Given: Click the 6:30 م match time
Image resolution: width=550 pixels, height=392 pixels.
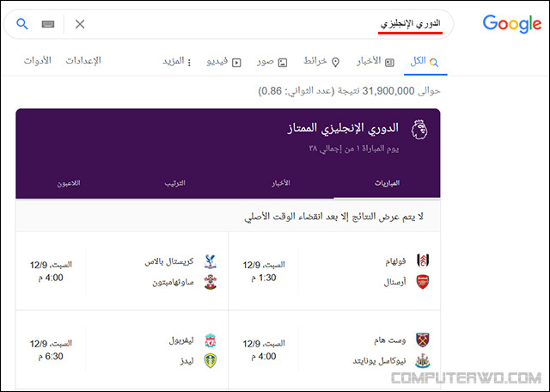Looking at the screenshot, I should point(51,356).
